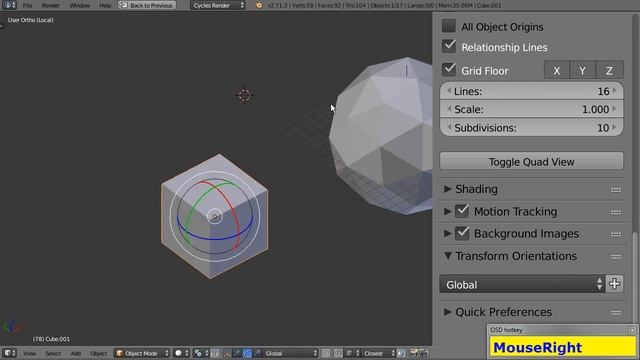This screenshot has height=360, width=640.
Task: Toggle the Z axis display button
Action: coord(609,70)
